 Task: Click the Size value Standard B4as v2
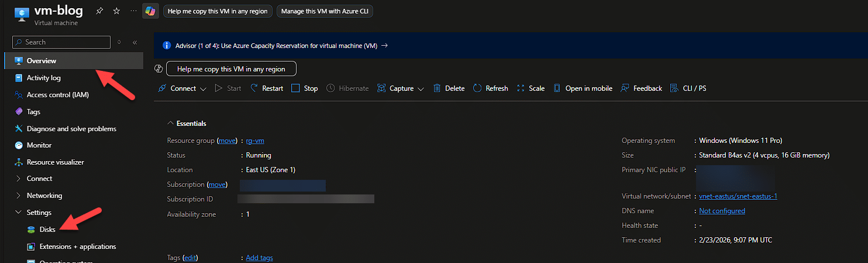[x=764, y=155]
